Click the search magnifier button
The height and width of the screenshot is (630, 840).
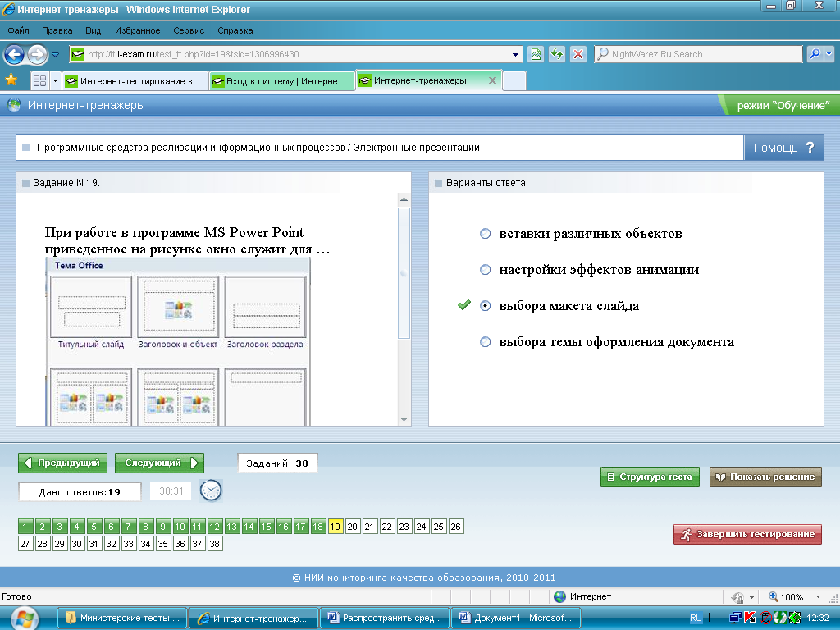pos(815,54)
